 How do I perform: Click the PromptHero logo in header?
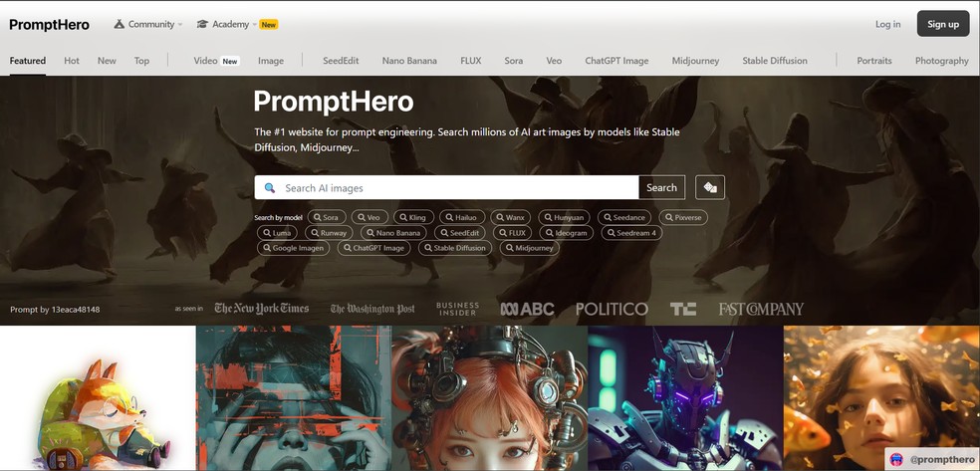50,24
